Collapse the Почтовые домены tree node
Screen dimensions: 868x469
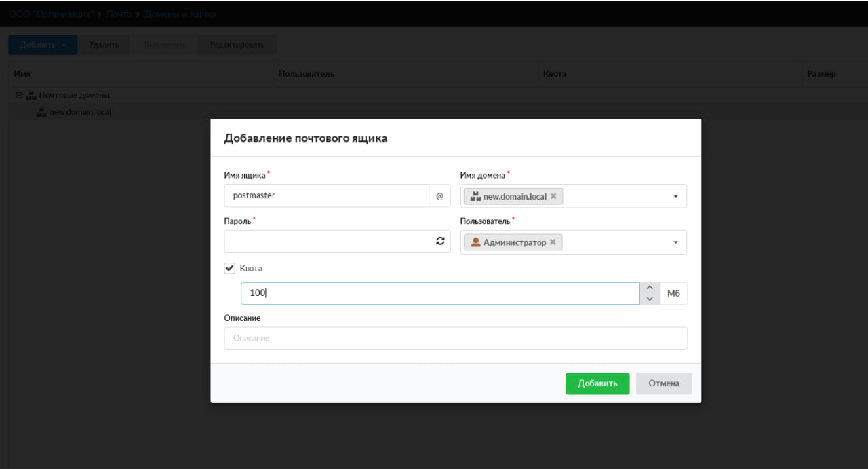[19, 95]
